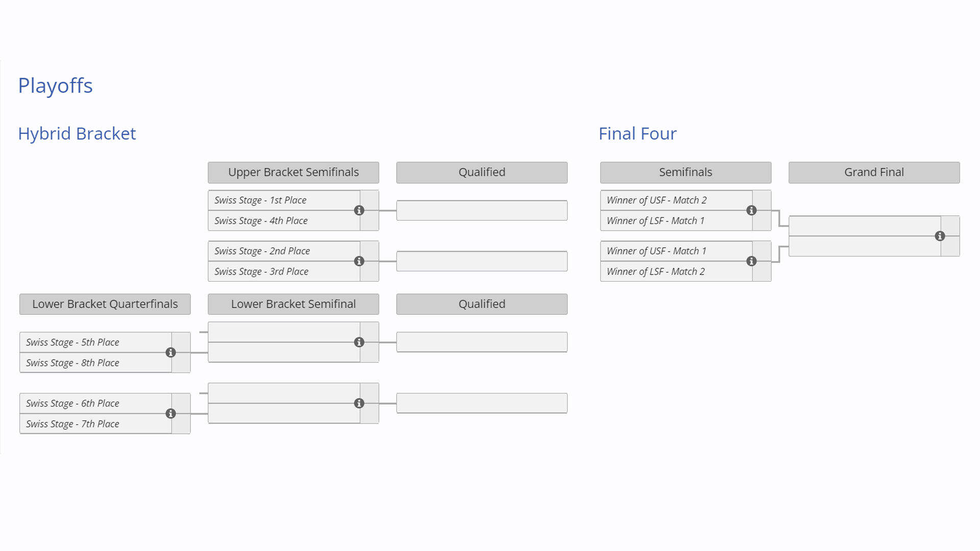Image resolution: width=980 pixels, height=551 pixels.
Task: Open info on first Lower Bracket Semifinal
Action: tap(359, 342)
